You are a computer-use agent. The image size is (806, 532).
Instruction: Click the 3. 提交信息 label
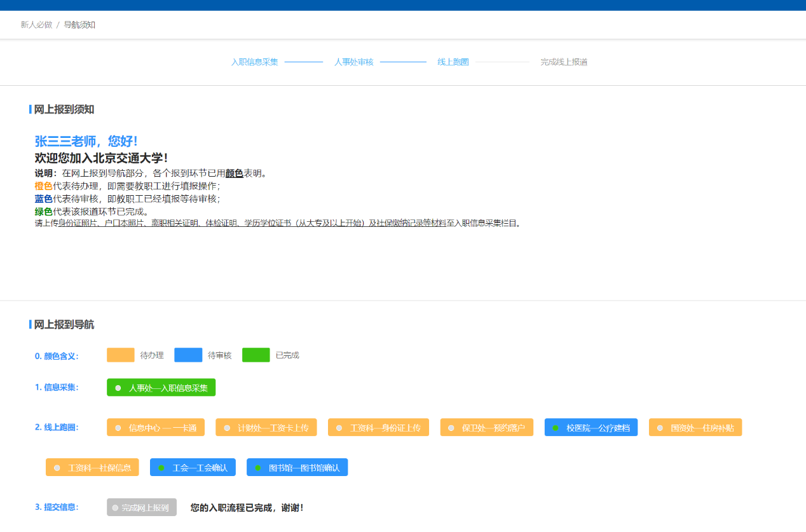point(57,507)
